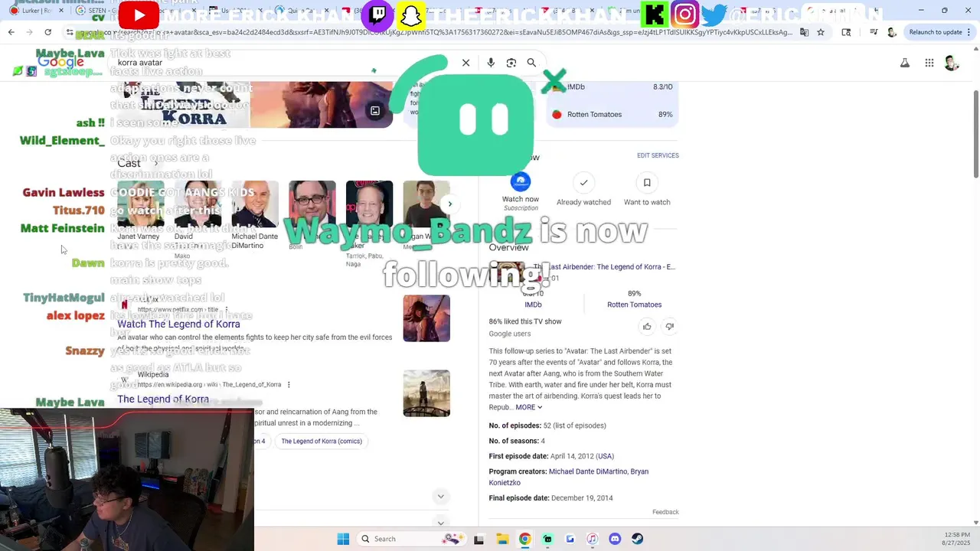Open the translate page icon in address bar
This screenshot has width=980, height=551.
click(x=804, y=32)
